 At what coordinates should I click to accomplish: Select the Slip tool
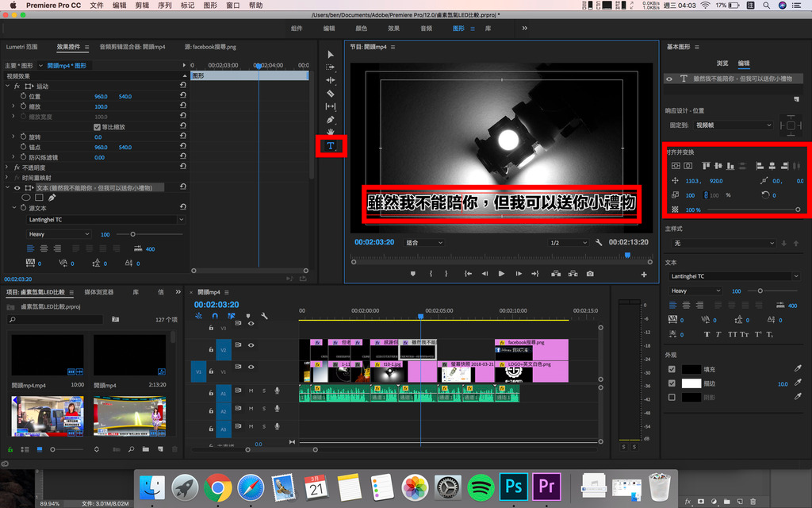point(331,106)
